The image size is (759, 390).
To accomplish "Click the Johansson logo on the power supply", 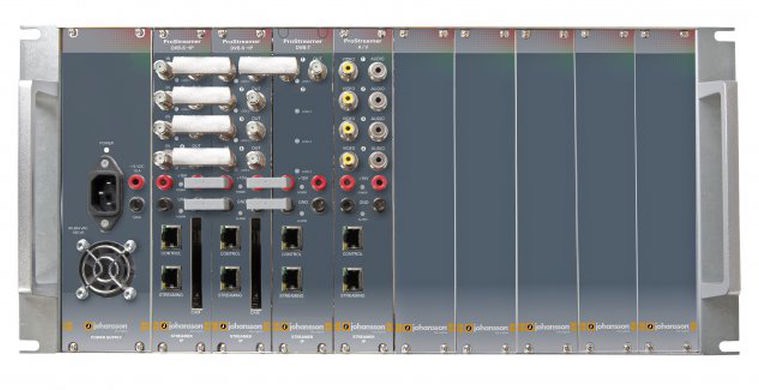I will click(105, 327).
